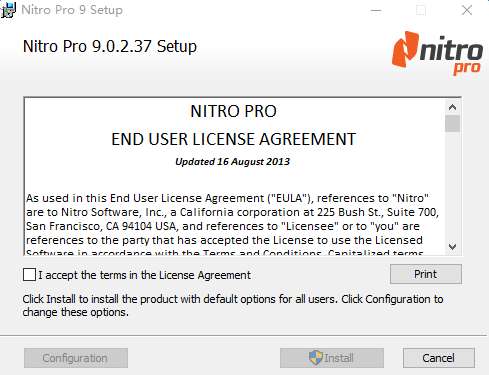Tick the accept license terms checkbox

[29, 275]
